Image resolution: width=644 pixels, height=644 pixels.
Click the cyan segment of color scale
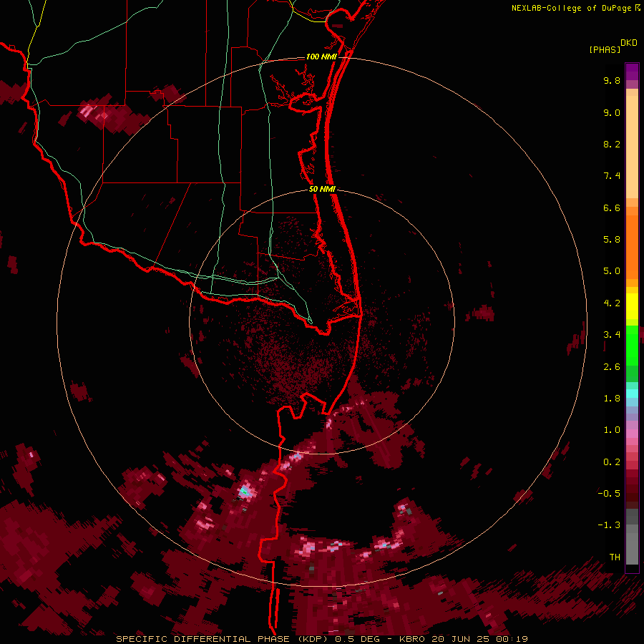pyautogui.click(x=632, y=394)
